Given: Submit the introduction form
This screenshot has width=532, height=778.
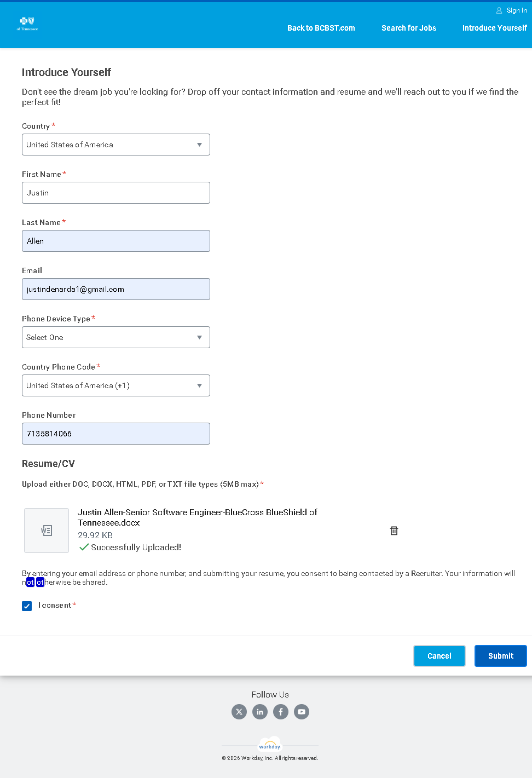Looking at the screenshot, I should point(500,656).
